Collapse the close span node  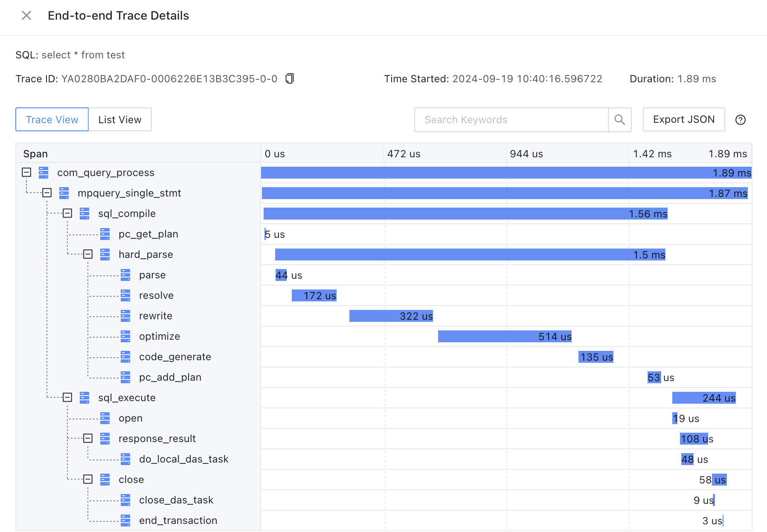pos(88,479)
